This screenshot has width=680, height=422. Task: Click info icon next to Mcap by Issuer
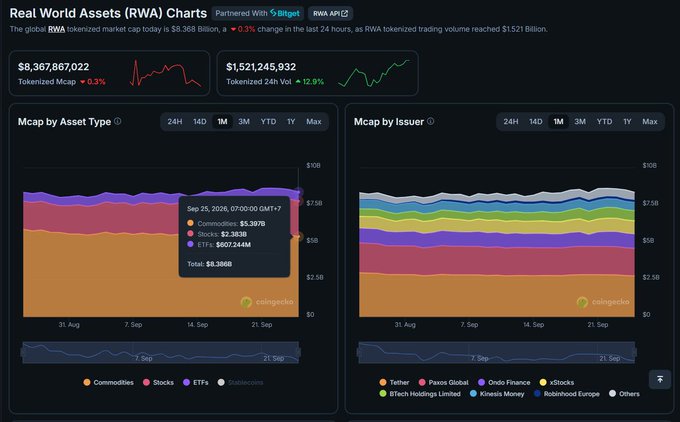430,121
